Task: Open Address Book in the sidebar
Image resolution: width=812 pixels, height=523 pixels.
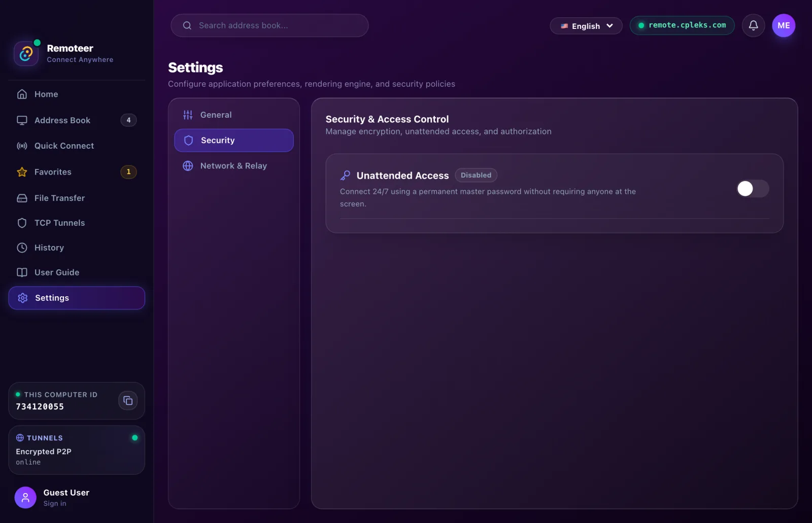Action: click(77, 120)
